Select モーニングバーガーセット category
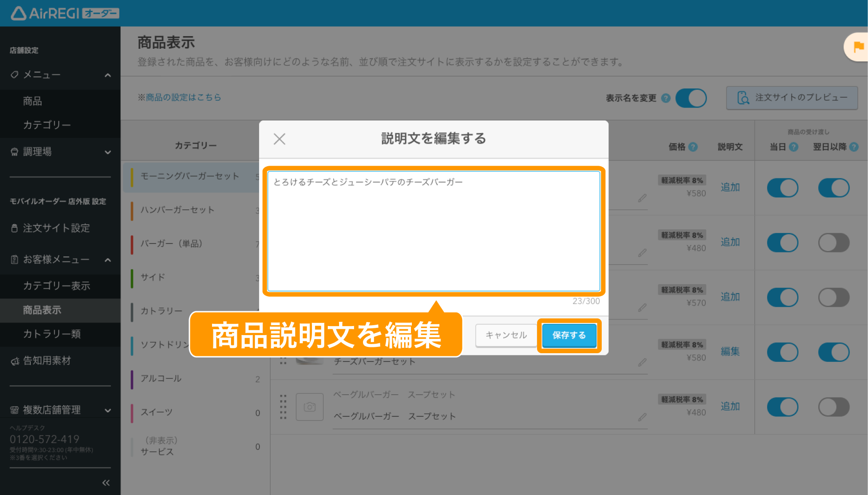The image size is (868, 495). point(191,177)
